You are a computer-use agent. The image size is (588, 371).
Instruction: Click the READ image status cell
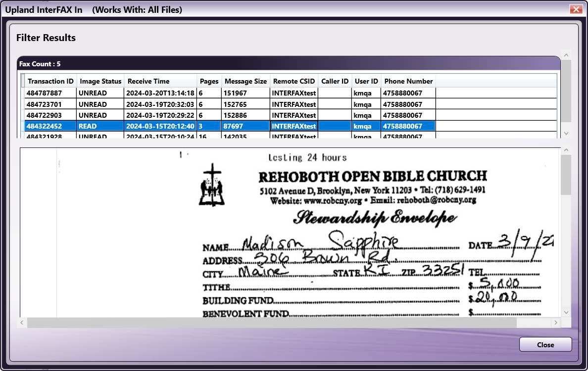click(x=100, y=126)
